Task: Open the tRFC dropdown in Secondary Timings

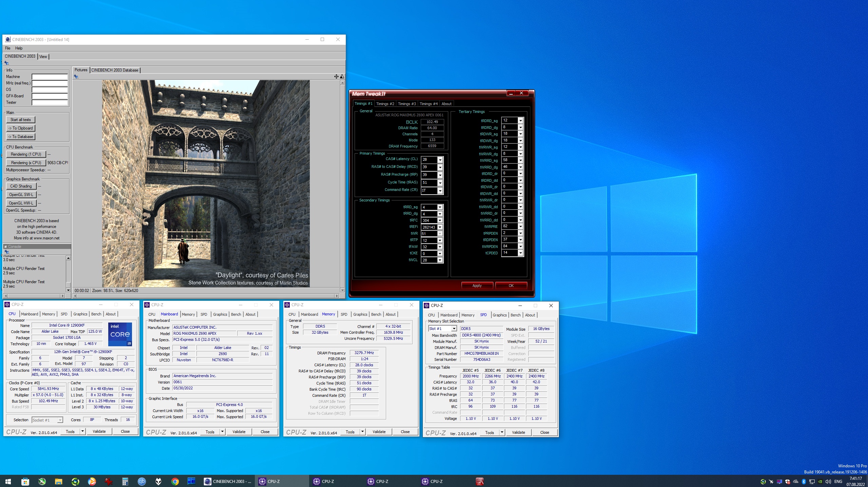Action: pos(440,220)
